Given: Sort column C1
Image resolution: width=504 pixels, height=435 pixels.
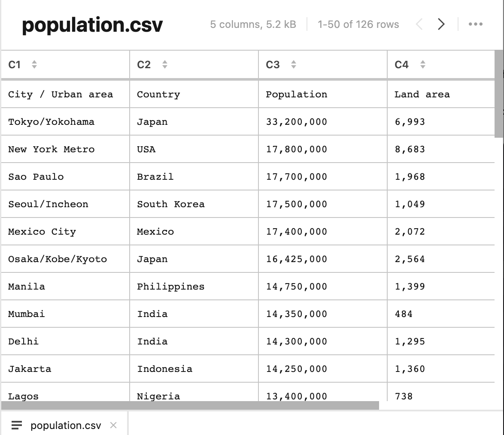Looking at the screenshot, I should tap(34, 65).
